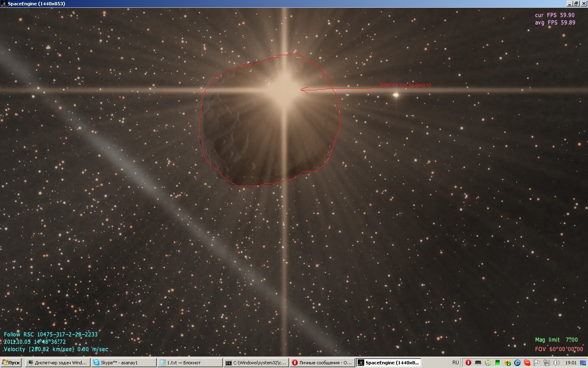Open the volume speaker tray icon
This screenshot has width=588, height=368.
click(x=557, y=363)
